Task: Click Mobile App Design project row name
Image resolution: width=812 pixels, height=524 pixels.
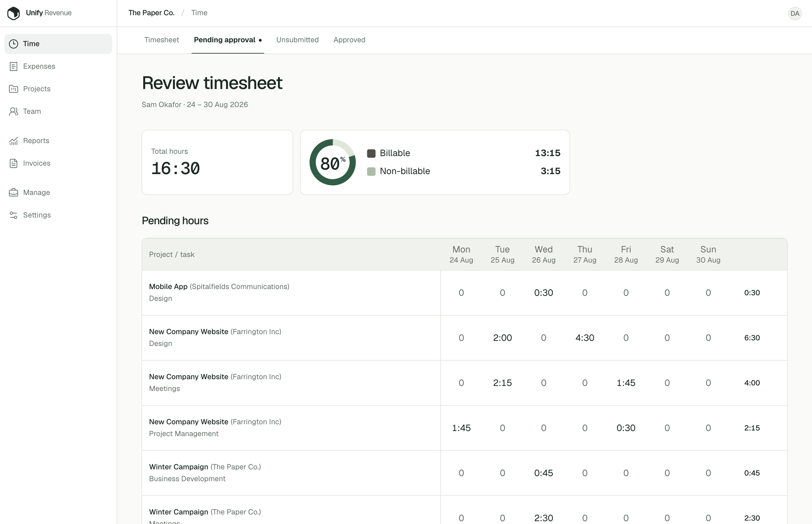Action: click(219, 293)
